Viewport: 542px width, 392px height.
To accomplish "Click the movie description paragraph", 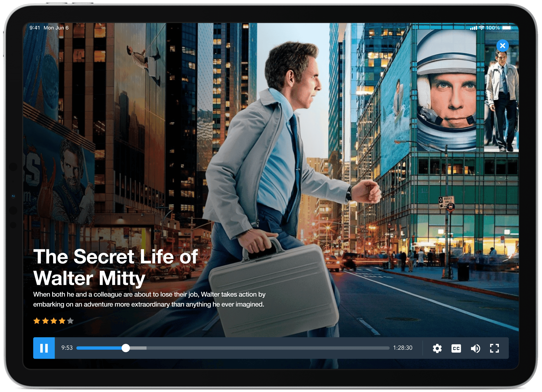I will tap(149, 299).
